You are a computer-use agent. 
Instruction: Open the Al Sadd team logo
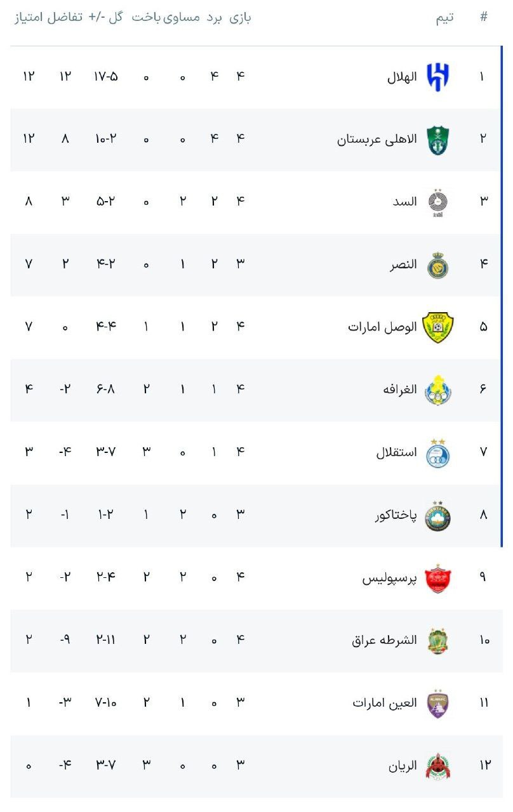click(x=437, y=203)
